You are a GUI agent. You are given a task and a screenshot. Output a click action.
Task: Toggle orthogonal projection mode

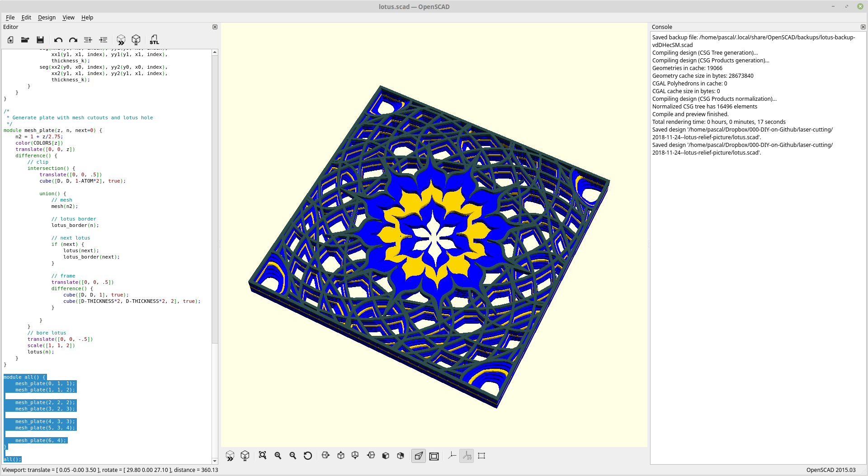click(x=434, y=456)
